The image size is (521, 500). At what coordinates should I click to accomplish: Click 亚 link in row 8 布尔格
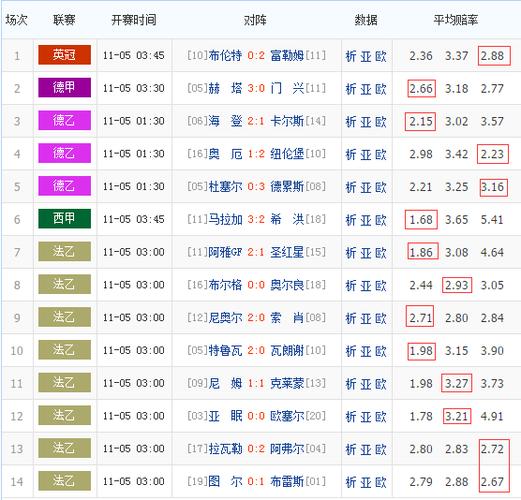click(366, 285)
